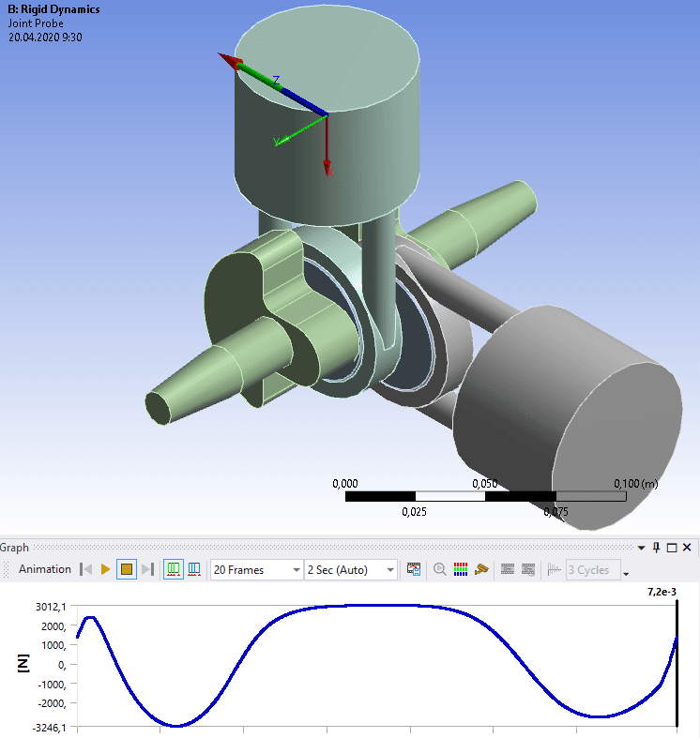Jump to previous animation frame

[86, 569]
